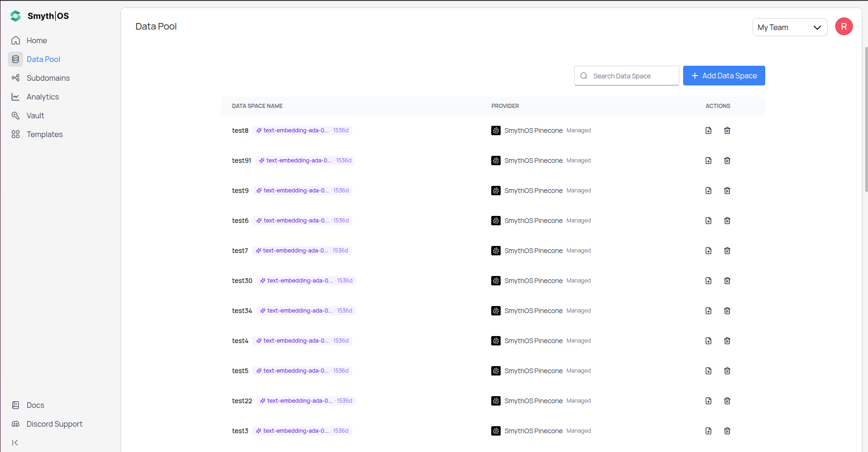Open Discord Support link
The width and height of the screenshot is (868, 452).
(x=54, y=424)
